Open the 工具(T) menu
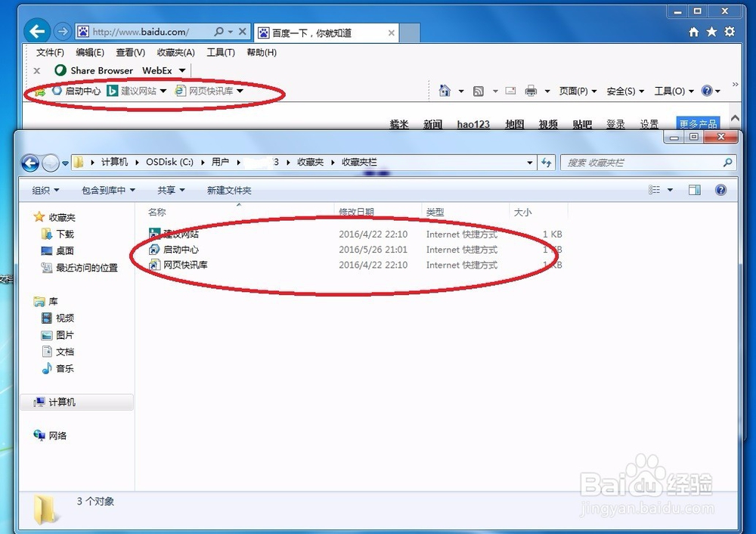756x534 pixels. click(x=220, y=53)
